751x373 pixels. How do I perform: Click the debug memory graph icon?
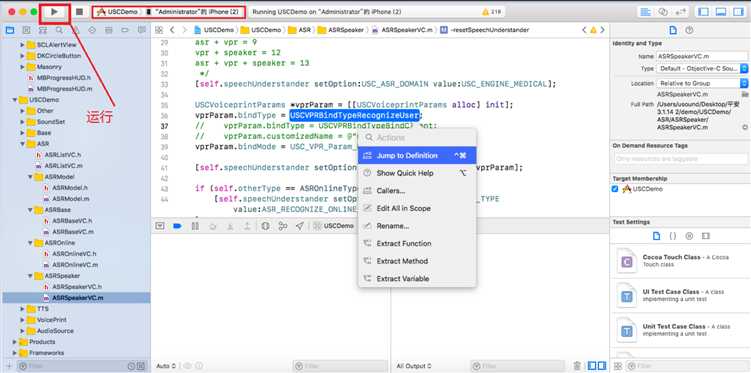click(x=283, y=226)
